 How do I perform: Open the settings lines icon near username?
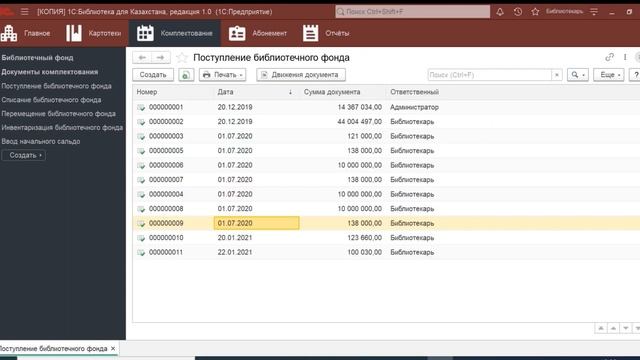[594, 12]
